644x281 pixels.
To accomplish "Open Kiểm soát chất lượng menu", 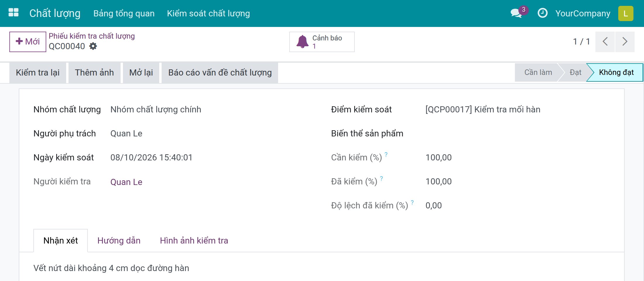I will (208, 13).
